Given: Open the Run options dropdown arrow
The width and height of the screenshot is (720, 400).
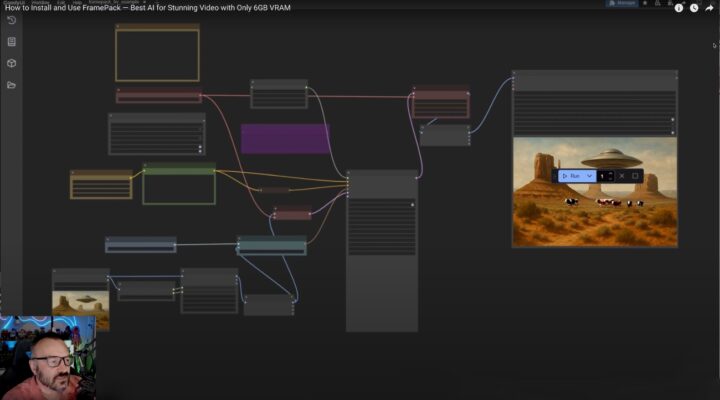Looking at the screenshot, I should tap(590, 176).
